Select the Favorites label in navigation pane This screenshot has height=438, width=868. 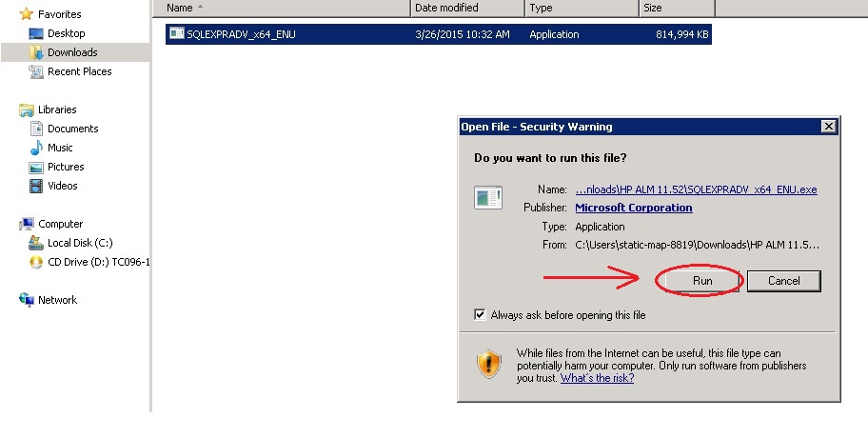click(x=59, y=14)
